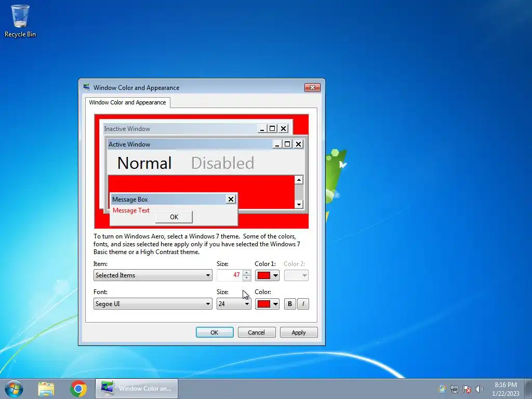Click the Show Desktop strip beside the clock
The height and width of the screenshot is (399, 532).
tap(528, 389)
